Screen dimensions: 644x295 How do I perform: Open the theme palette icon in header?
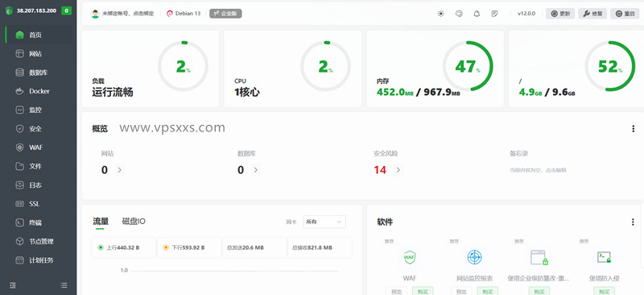pos(459,14)
